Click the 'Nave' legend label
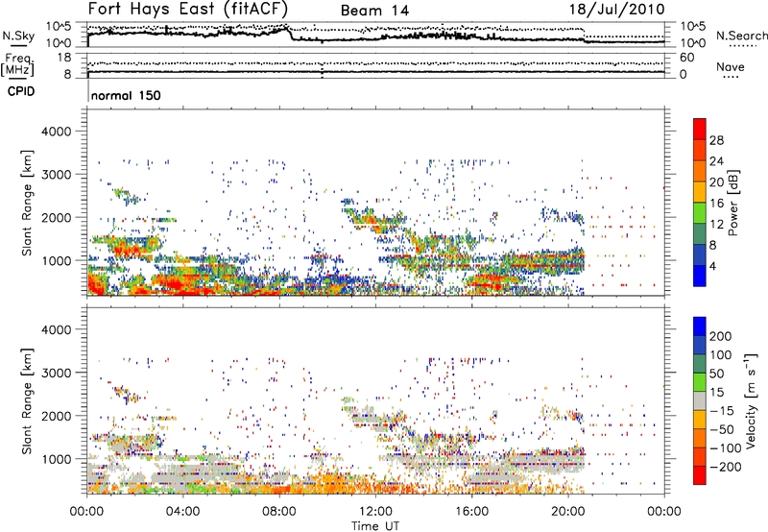Screen dimensions: 768x532 pyautogui.click(x=730, y=66)
